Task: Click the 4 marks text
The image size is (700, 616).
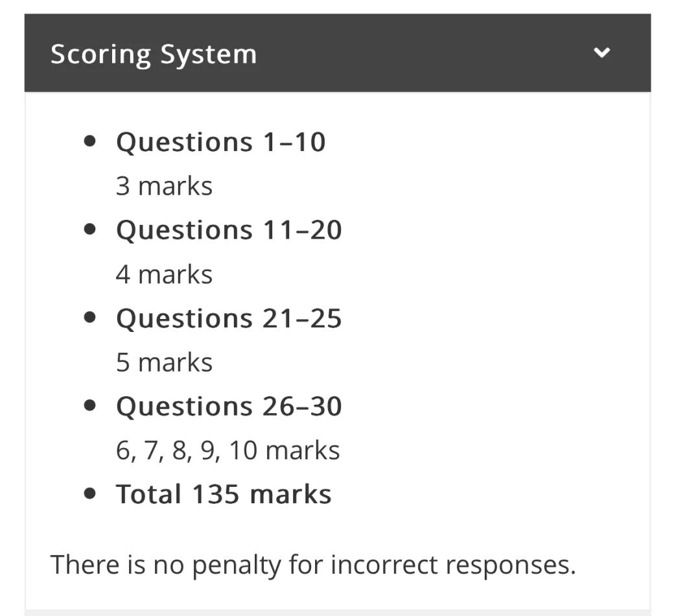Action: pyautogui.click(x=164, y=274)
